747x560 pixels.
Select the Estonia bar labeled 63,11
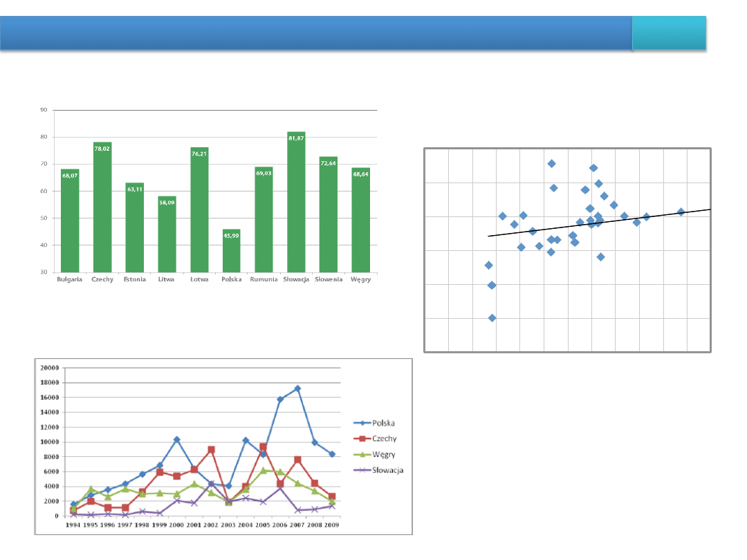click(x=135, y=227)
